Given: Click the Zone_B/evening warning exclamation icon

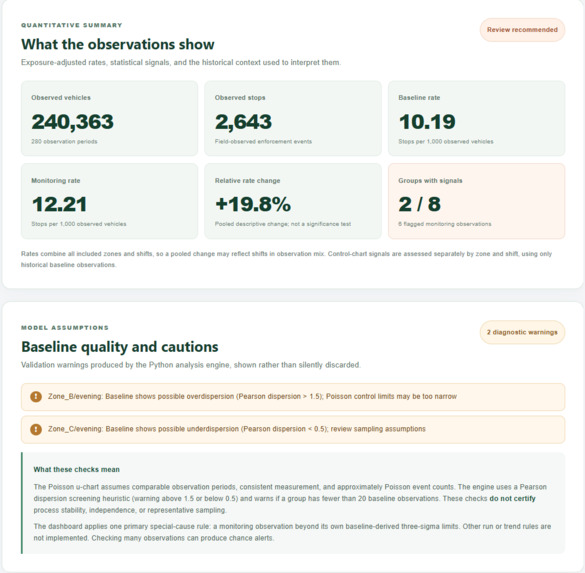Looking at the screenshot, I should pos(36,397).
